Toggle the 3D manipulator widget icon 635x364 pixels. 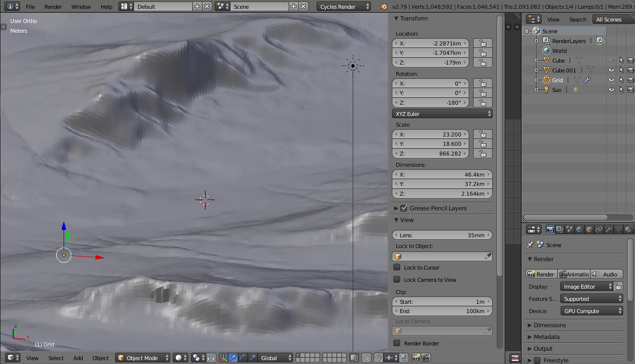(223, 358)
